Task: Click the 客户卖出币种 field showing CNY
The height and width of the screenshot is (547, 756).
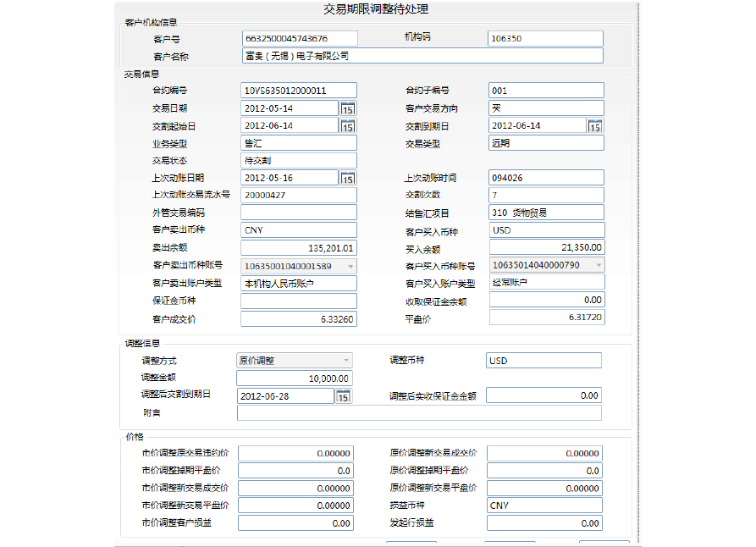Action: 299,230
